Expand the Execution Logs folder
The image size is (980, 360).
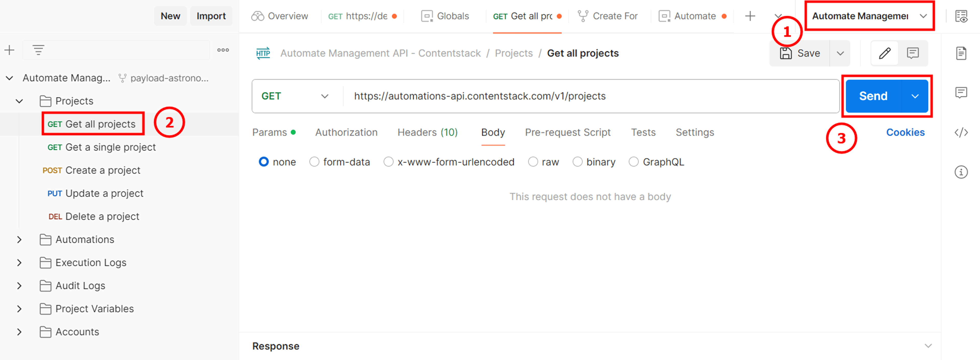click(19, 262)
